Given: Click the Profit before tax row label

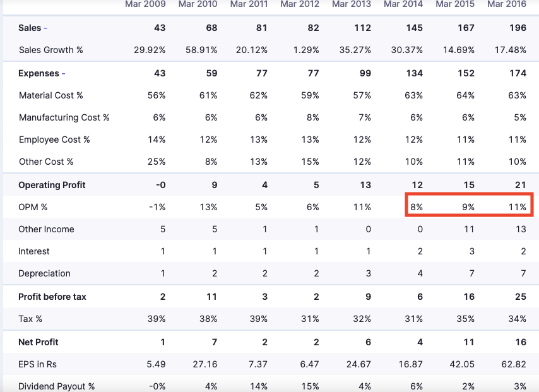Looking at the screenshot, I should 52,297.
